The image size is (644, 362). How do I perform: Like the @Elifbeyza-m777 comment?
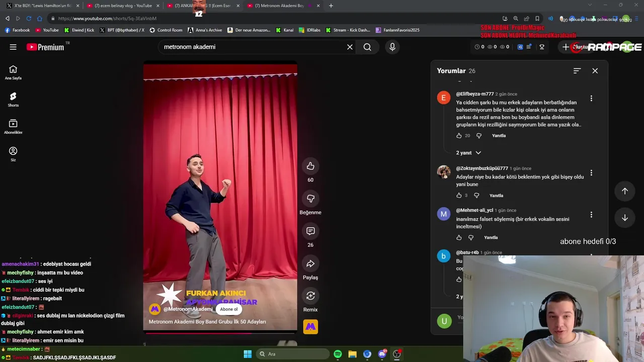point(459,136)
